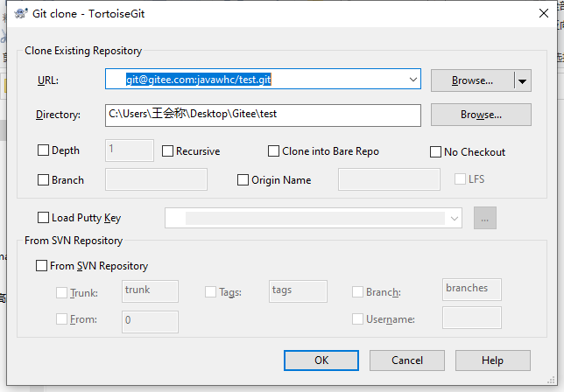Click the ellipsis button for Putty key
The height and width of the screenshot is (392, 564).
coord(485,218)
